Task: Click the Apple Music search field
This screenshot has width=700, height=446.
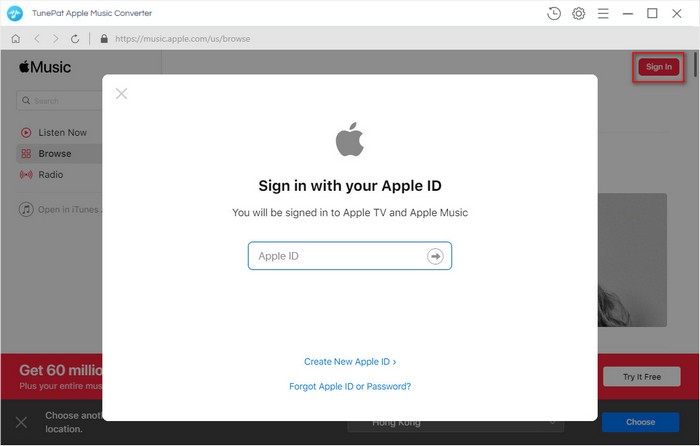Action: [59, 101]
